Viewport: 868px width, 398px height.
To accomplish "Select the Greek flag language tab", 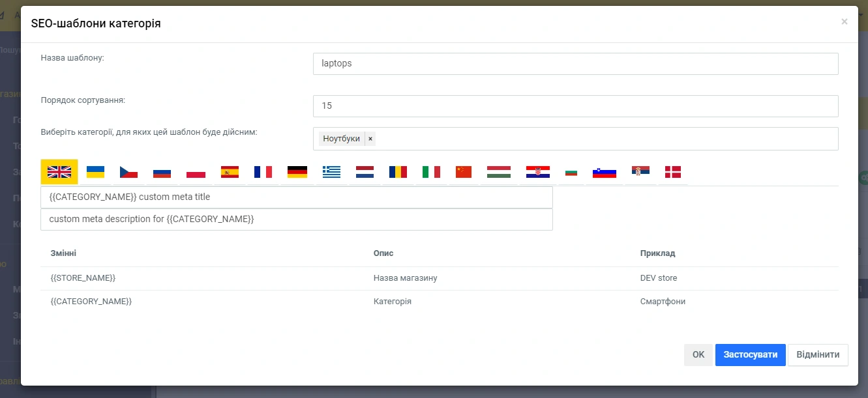I will click(x=331, y=172).
